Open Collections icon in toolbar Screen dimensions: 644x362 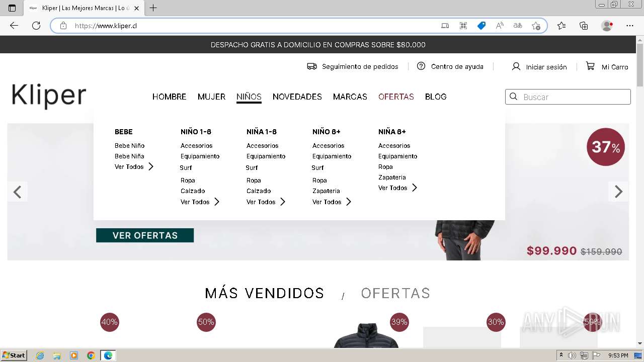tap(584, 26)
